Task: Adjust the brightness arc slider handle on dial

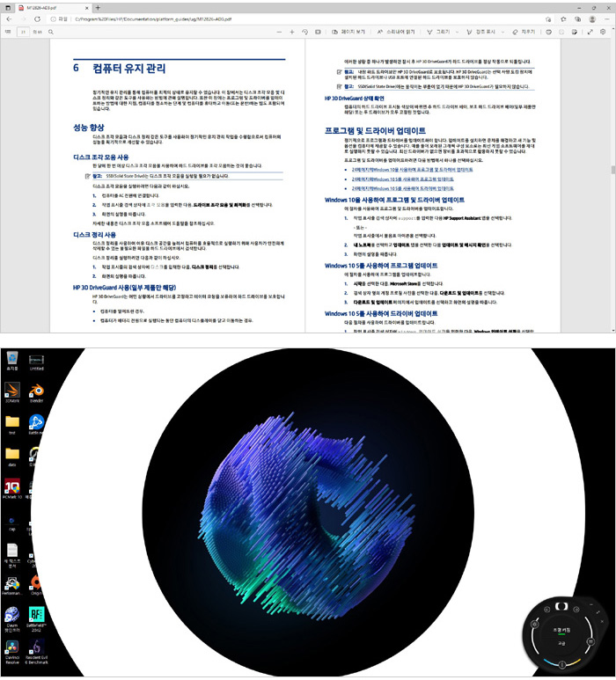Action: 535,625
